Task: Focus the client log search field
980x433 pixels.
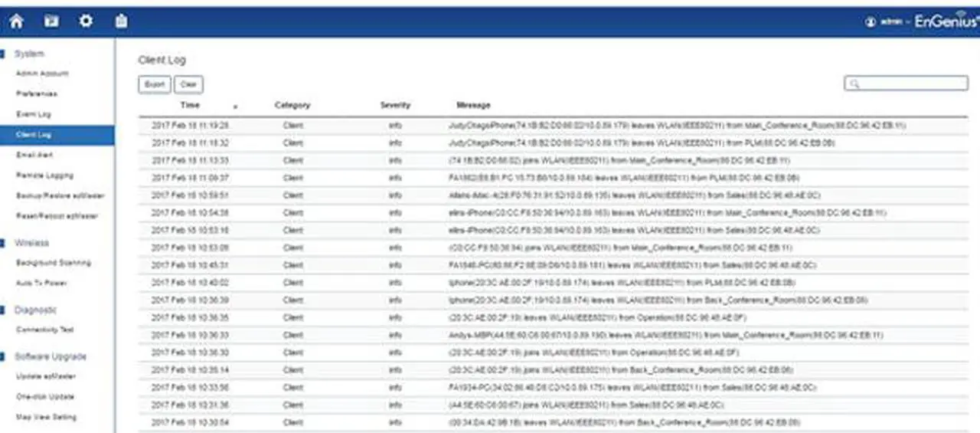Action: coord(906,83)
